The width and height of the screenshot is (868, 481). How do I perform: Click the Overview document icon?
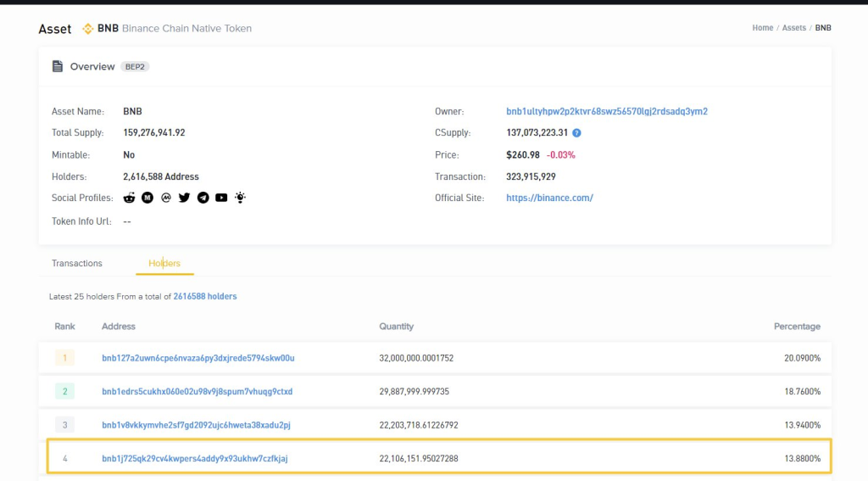tap(58, 66)
